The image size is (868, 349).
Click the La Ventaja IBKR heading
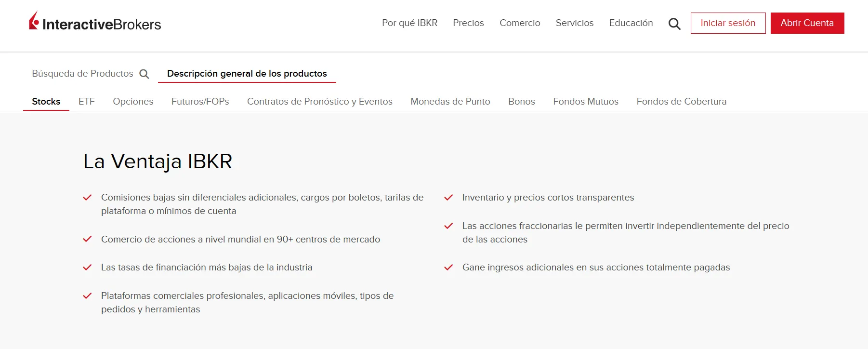coord(158,161)
